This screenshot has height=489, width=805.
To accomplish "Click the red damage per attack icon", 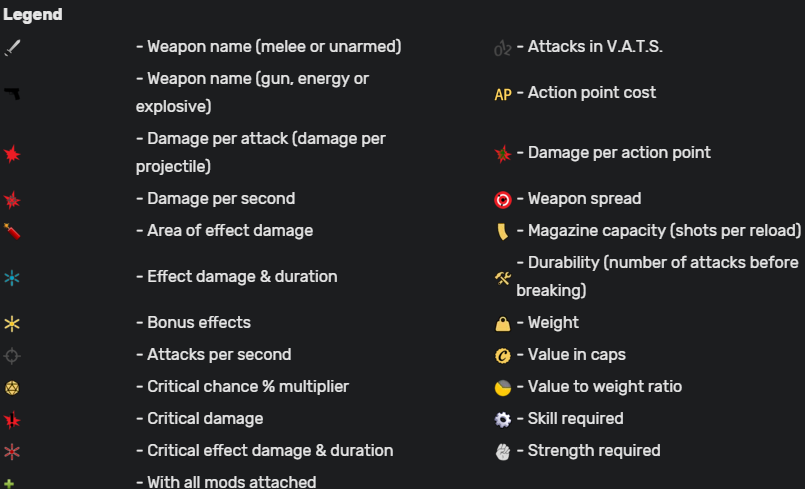I will coord(12,153).
